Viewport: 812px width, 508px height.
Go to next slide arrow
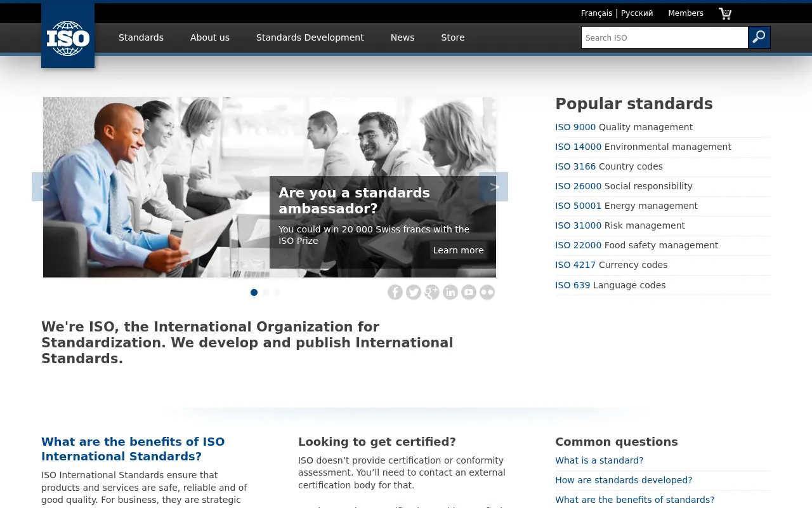(494, 187)
